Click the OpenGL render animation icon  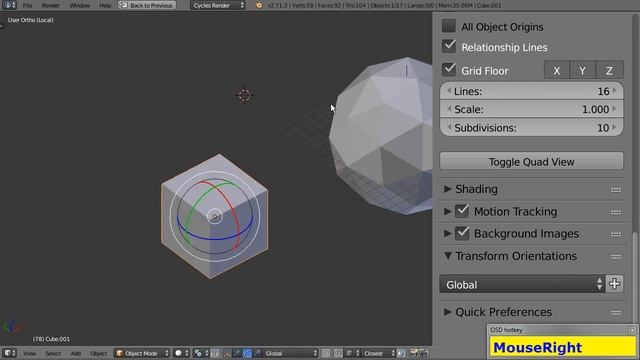tap(423, 353)
